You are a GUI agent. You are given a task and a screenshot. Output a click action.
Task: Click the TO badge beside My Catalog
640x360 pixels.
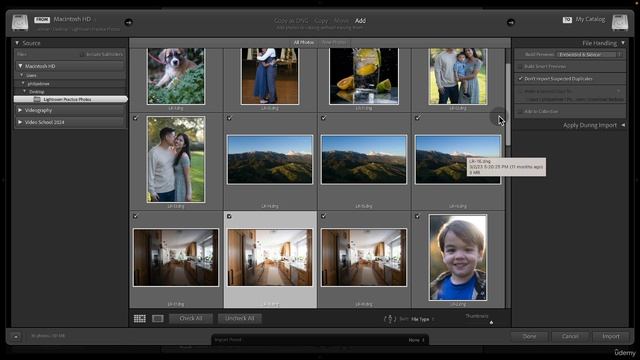567,20
